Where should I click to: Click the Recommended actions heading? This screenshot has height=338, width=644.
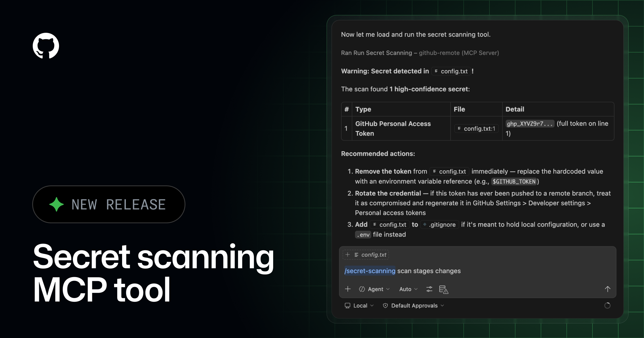click(378, 154)
